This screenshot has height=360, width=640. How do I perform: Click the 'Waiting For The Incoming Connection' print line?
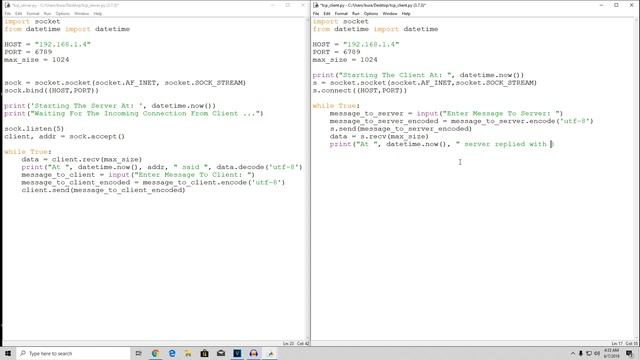[134, 113]
